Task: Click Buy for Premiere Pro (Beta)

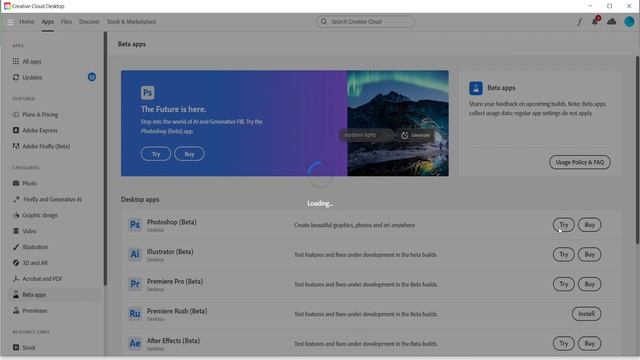Action: tap(590, 284)
